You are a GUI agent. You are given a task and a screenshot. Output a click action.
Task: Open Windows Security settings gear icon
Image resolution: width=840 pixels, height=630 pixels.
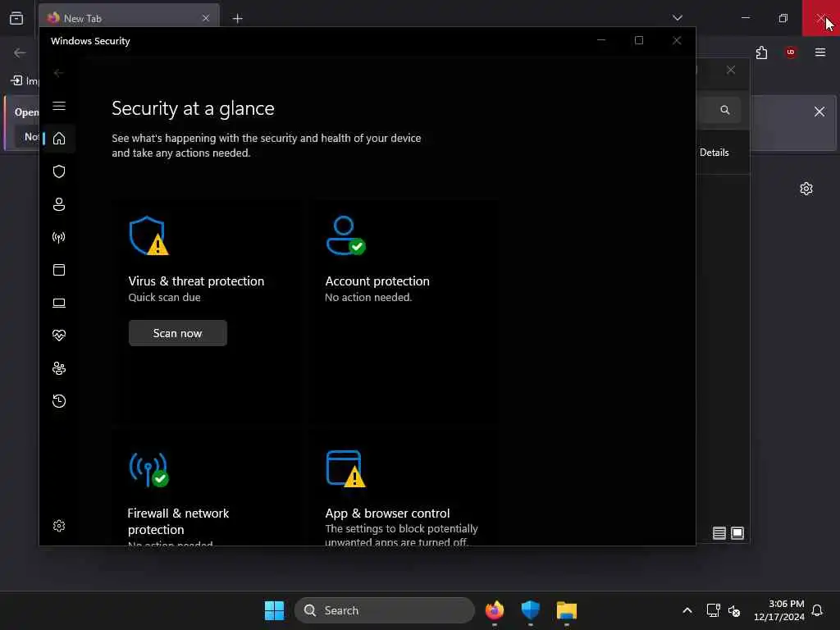(59, 526)
